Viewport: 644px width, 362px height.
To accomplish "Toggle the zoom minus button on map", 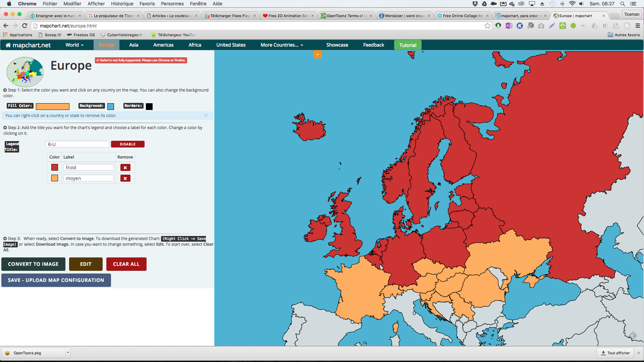I will click(318, 54).
